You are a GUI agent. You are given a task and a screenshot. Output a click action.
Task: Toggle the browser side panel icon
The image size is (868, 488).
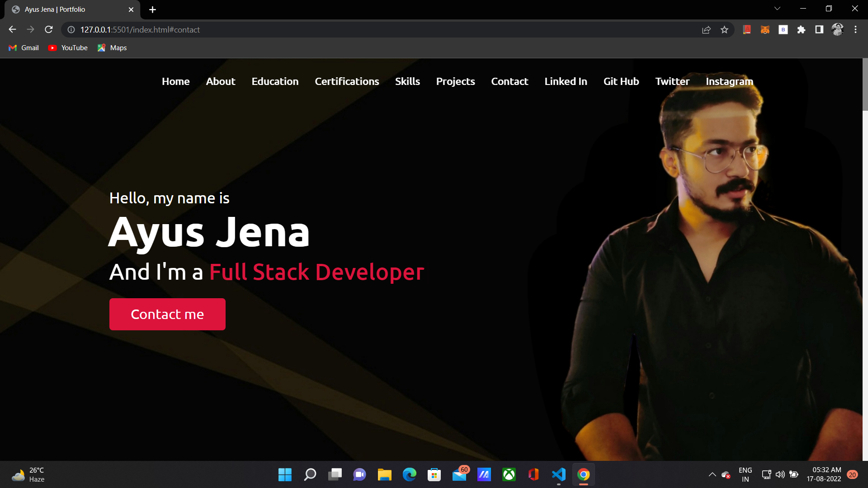[819, 29]
